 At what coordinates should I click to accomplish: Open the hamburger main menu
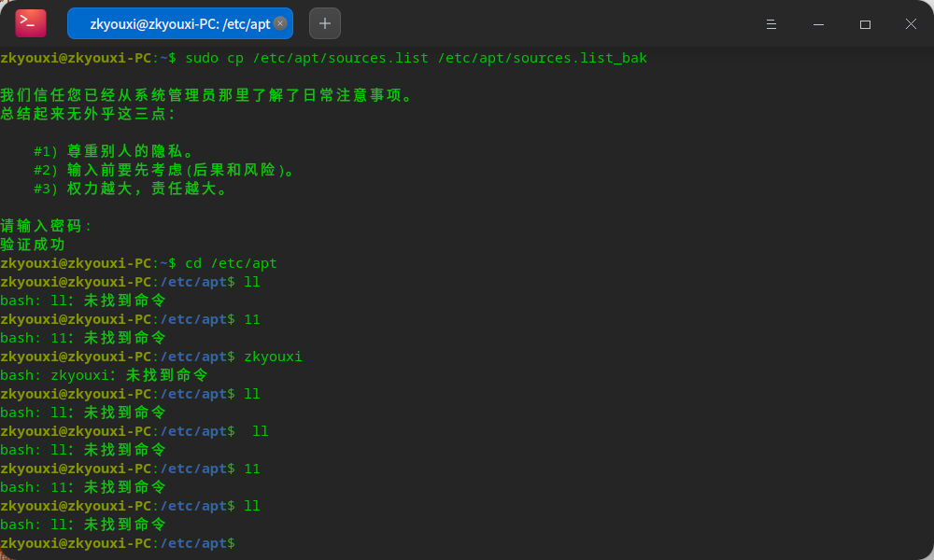(771, 24)
